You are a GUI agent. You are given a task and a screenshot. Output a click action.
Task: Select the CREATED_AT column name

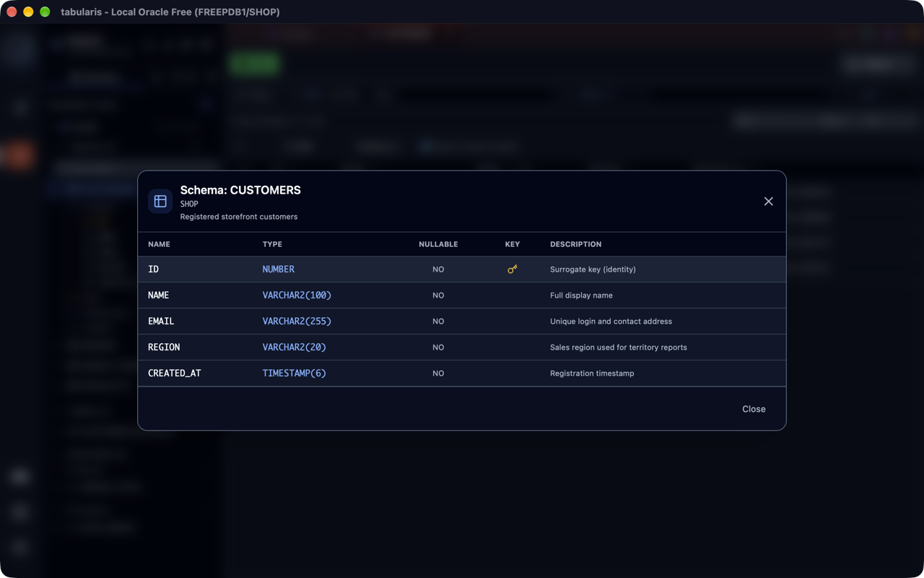coord(175,374)
